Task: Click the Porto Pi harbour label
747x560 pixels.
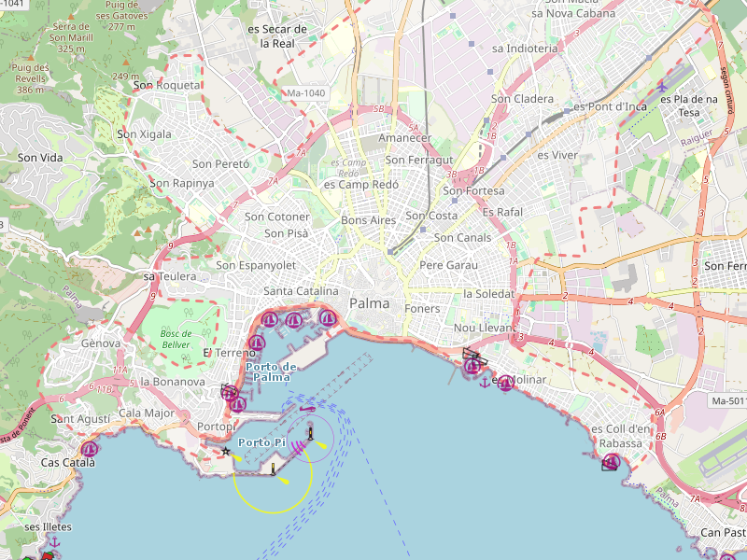Action: pyautogui.click(x=261, y=442)
